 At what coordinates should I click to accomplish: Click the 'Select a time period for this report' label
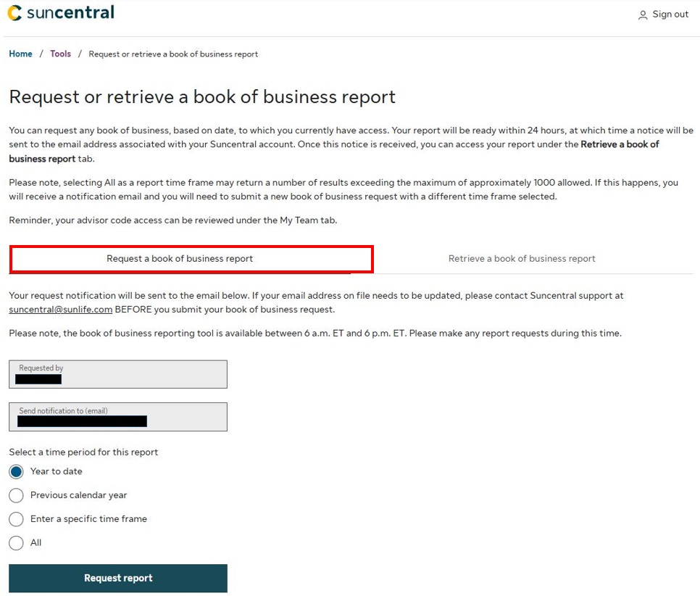point(83,452)
